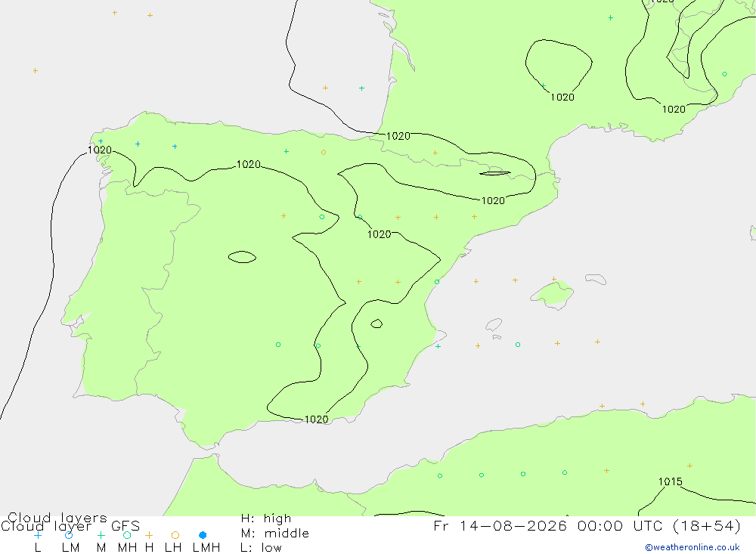
Task: Click the 'H: high' legend text
Action: click(265, 518)
